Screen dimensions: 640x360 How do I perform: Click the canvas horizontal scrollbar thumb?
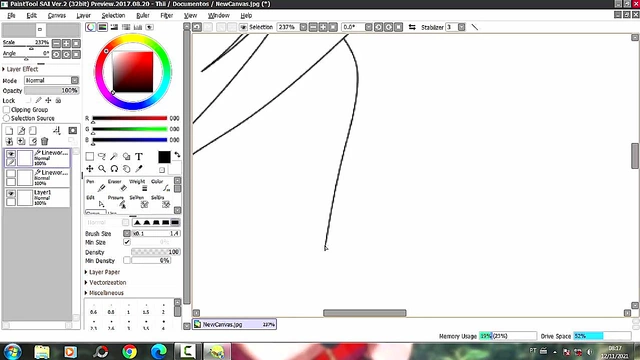coord(365,313)
